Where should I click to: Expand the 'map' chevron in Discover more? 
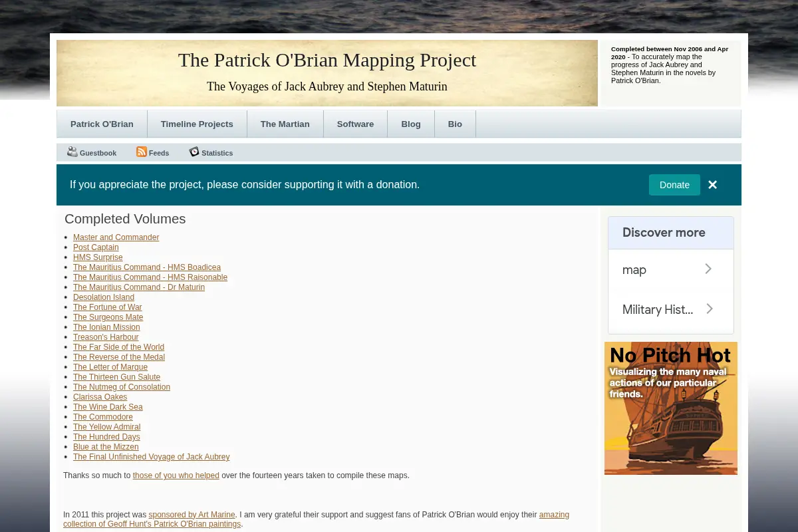pos(708,269)
